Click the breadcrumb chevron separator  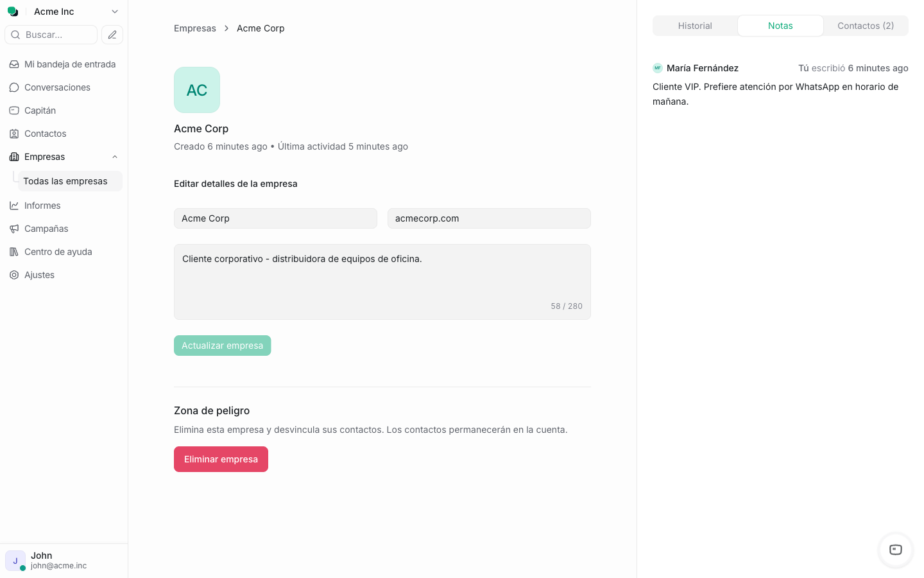click(227, 28)
